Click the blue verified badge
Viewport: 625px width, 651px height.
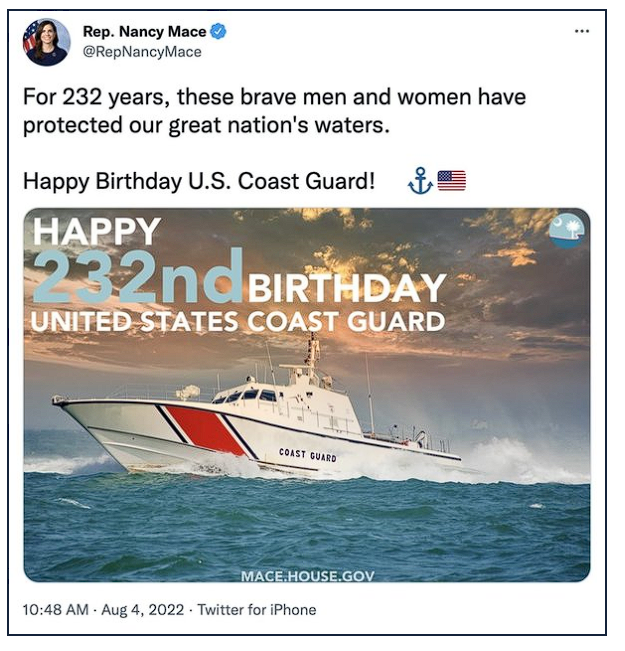218,32
